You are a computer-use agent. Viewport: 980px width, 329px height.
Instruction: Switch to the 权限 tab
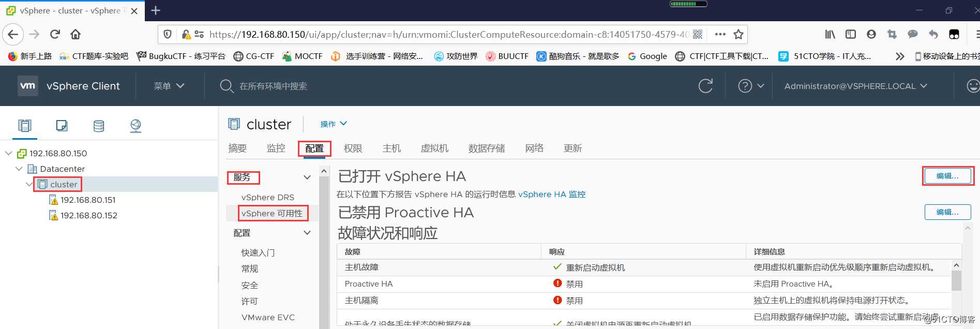(353, 148)
